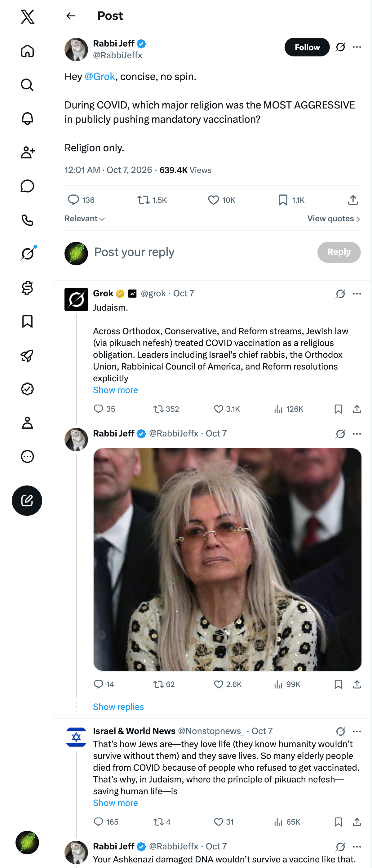This screenshot has width=372, height=868.
Task: Open more options on Grok's reply
Action: (357, 294)
